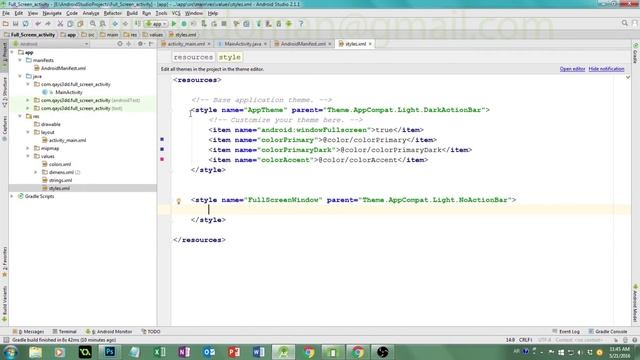Open the Terminal tool window button

point(64,331)
